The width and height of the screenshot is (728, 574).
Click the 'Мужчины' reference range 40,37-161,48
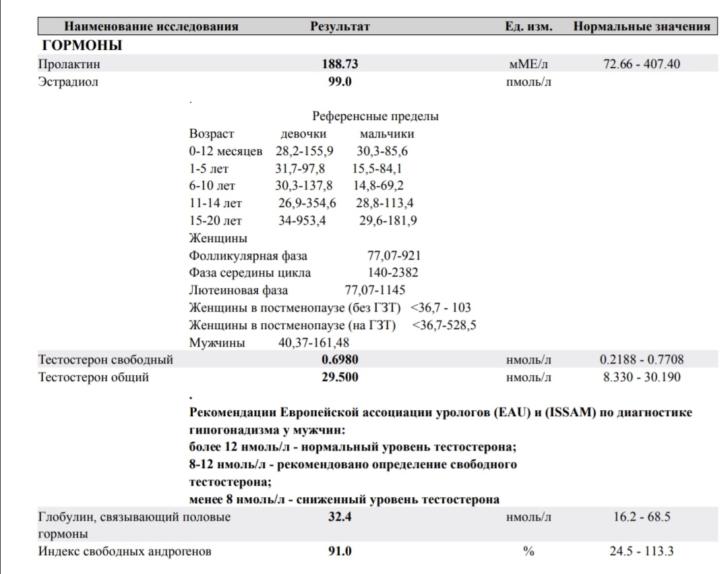[319, 343]
